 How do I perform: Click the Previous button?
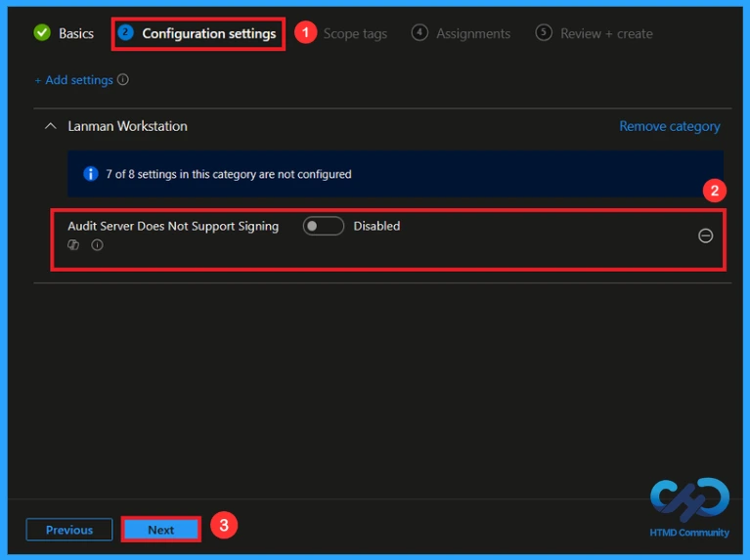point(69,530)
